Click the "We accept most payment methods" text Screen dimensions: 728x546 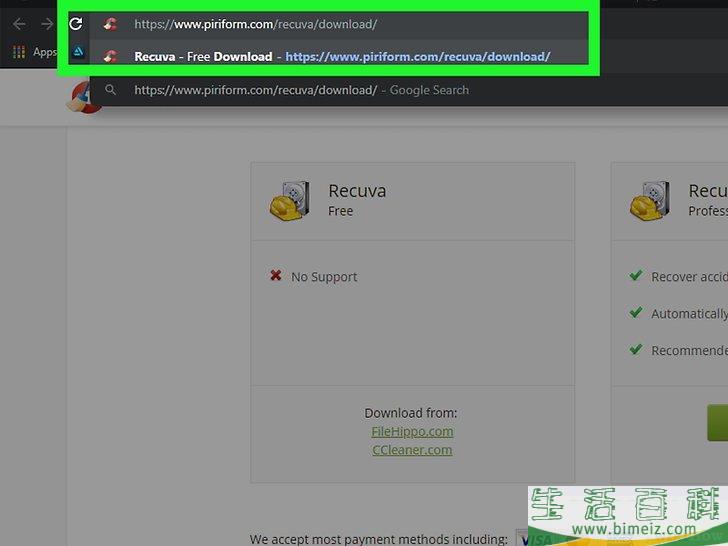[x=378, y=539]
